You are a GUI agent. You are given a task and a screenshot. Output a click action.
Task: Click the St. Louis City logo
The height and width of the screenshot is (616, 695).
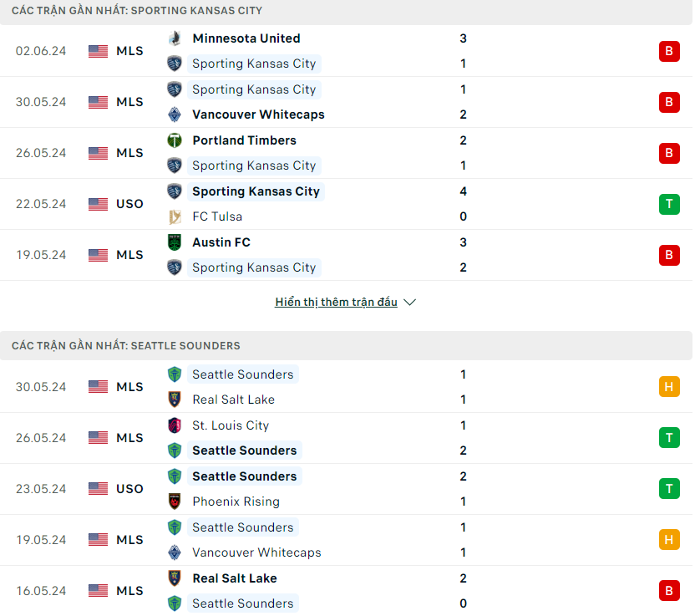(x=175, y=425)
